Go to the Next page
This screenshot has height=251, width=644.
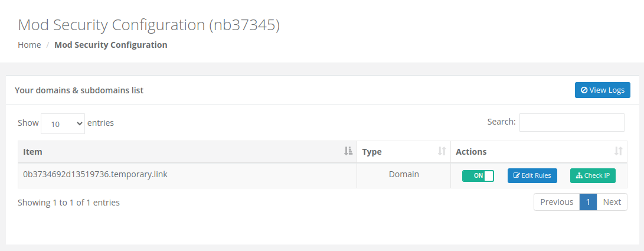click(612, 202)
